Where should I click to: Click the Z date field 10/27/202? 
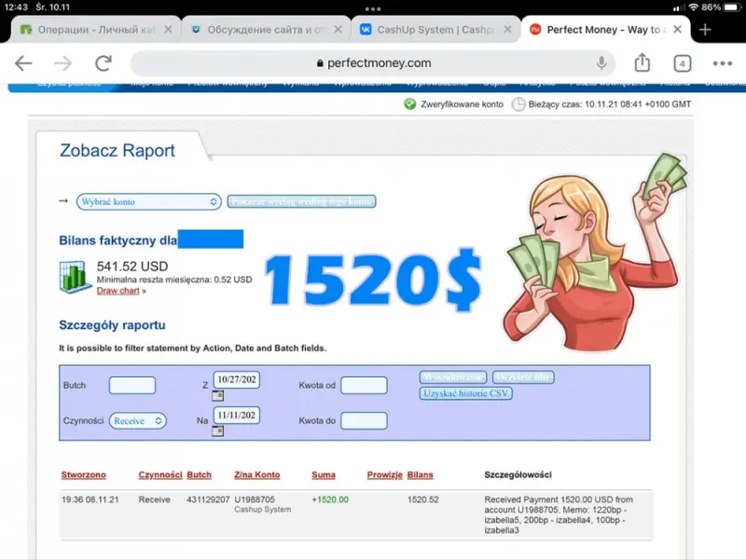pyautogui.click(x=237, y=380)
